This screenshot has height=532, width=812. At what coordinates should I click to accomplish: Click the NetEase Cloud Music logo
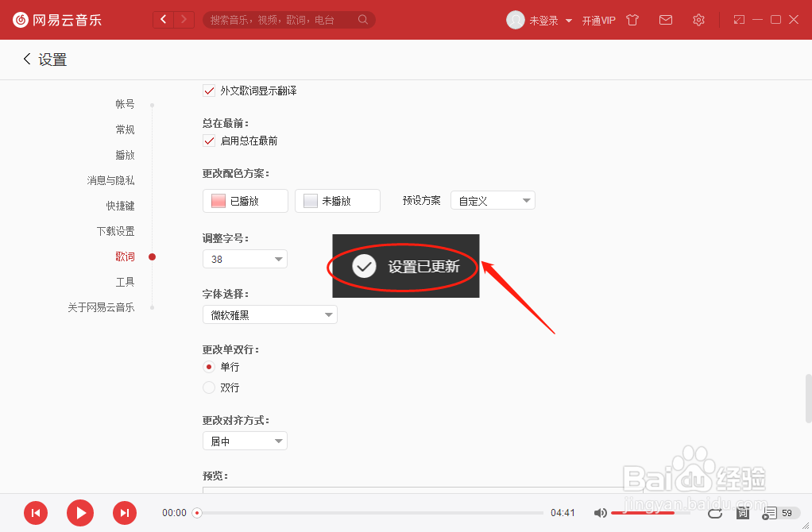click(20, 19)
